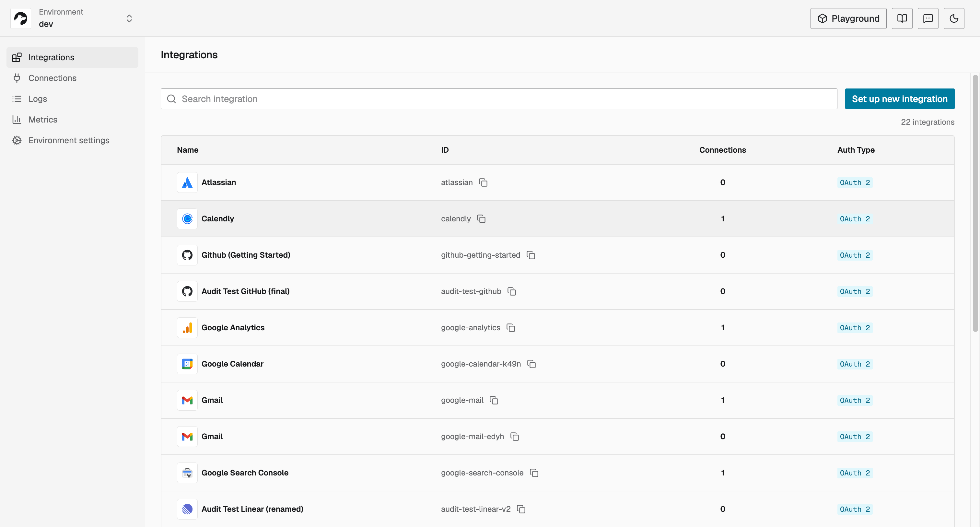Open the documentation book icon
This screenshot has width=980, height=527.
(902, 18)
